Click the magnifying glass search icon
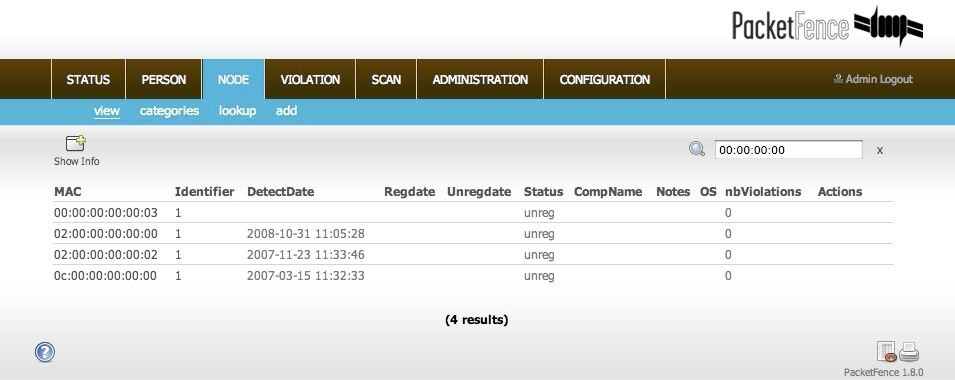The image size is (955, 380). click(697, 149)
